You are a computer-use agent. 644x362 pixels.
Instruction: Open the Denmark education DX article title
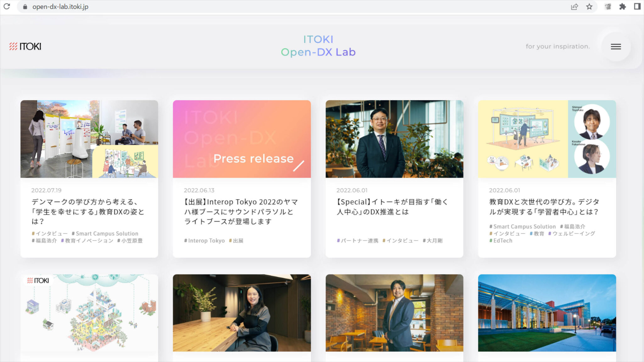pos(88,211)
